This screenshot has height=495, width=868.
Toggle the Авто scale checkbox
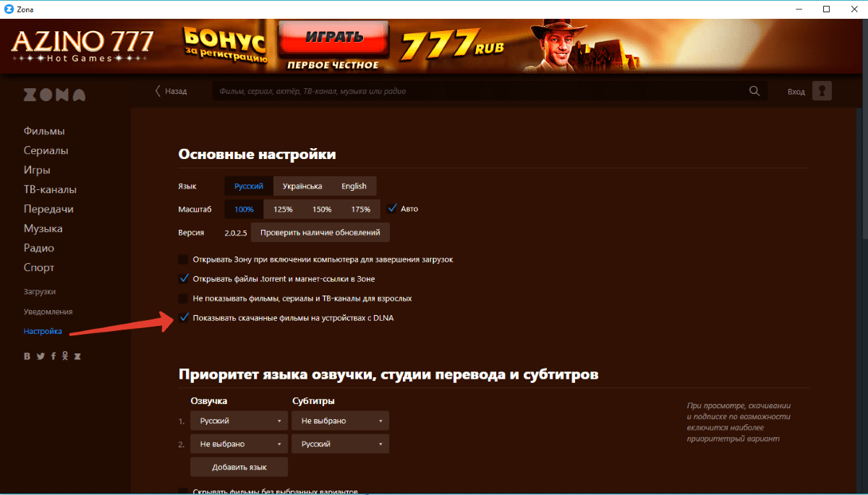click(x=393, y=209)
